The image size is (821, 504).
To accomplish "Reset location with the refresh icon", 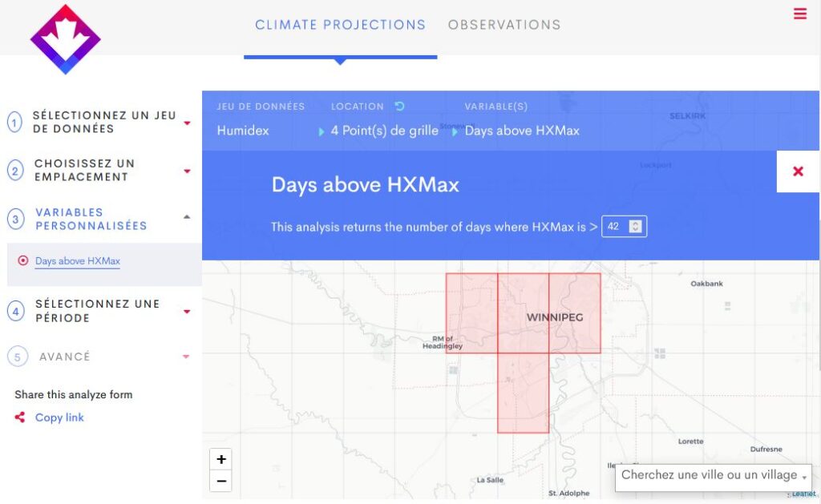I will point(399,107).
